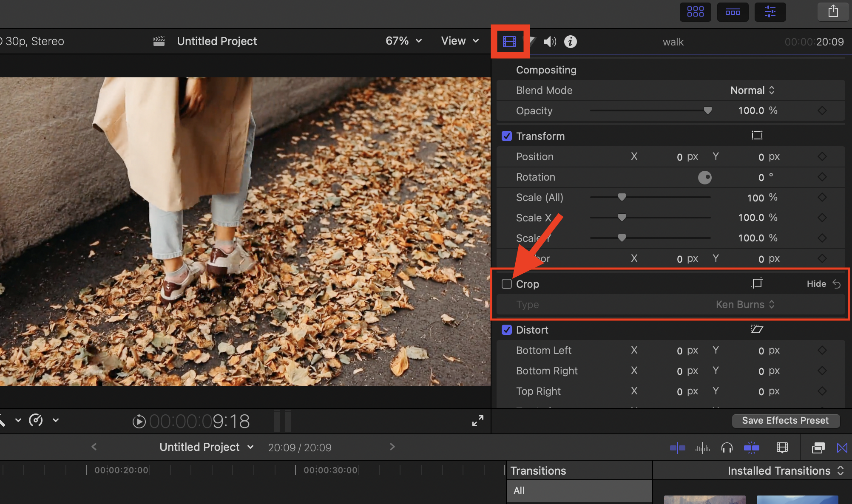This screenshot has height=504, width=852.
Task: Select All in Transitions list
Action: pos(519,490)
